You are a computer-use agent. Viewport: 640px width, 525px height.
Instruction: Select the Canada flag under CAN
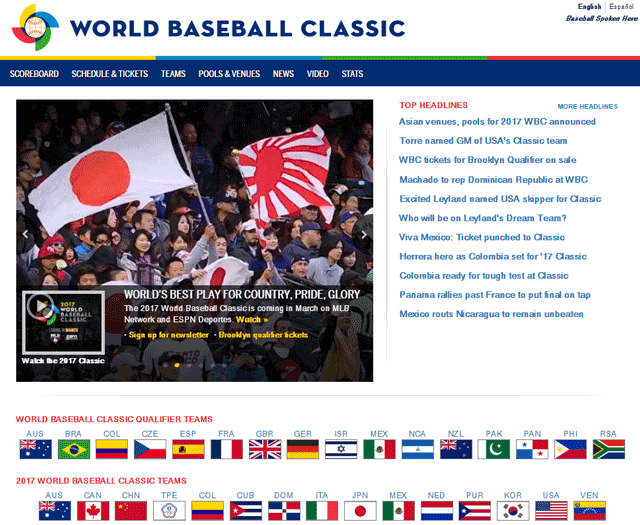93,511
